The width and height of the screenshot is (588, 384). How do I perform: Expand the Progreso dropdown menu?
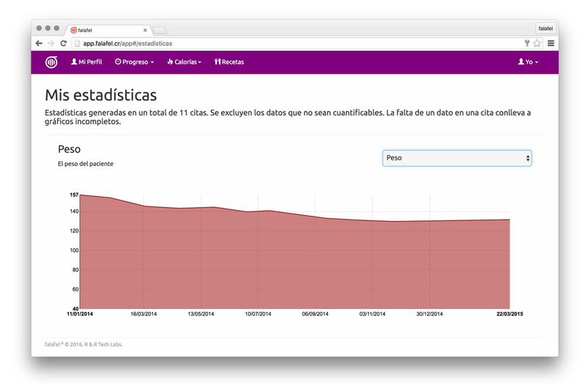pos(135,62)
